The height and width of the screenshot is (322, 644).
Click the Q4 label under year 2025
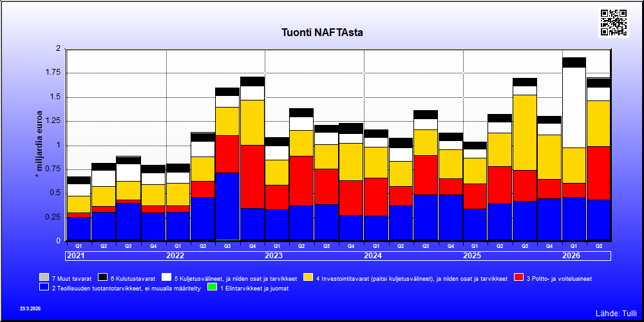[x=549, y=246]
